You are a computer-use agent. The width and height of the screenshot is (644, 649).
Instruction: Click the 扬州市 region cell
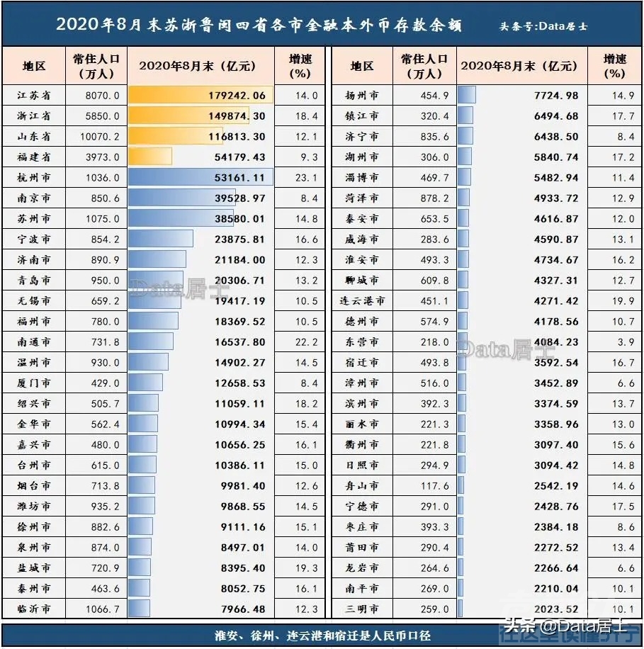coord(363,95)
